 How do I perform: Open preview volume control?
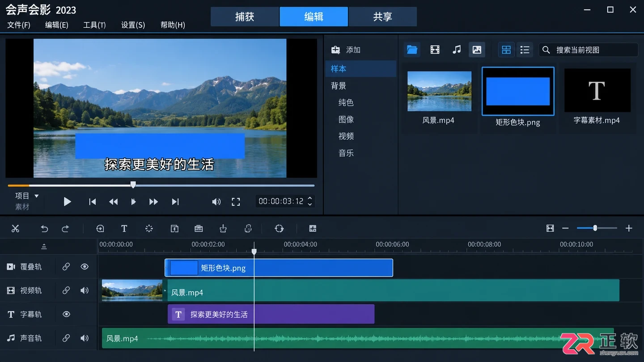click(216, 202)
